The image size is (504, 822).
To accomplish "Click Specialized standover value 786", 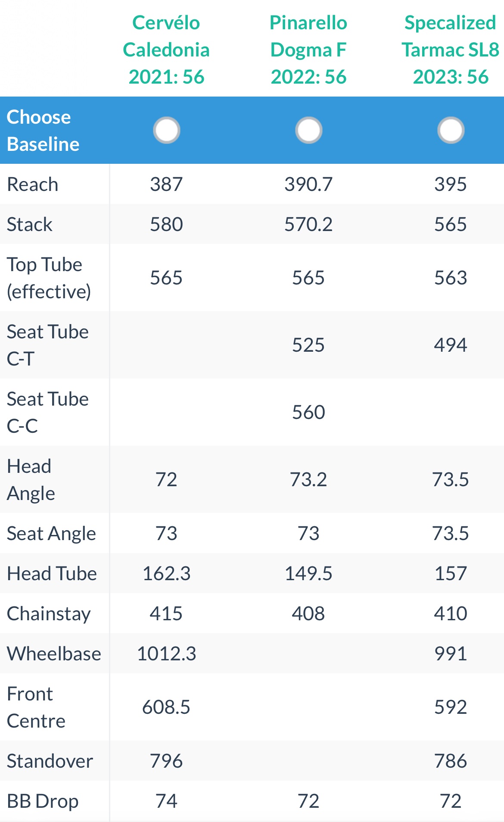I will [451, 761].
